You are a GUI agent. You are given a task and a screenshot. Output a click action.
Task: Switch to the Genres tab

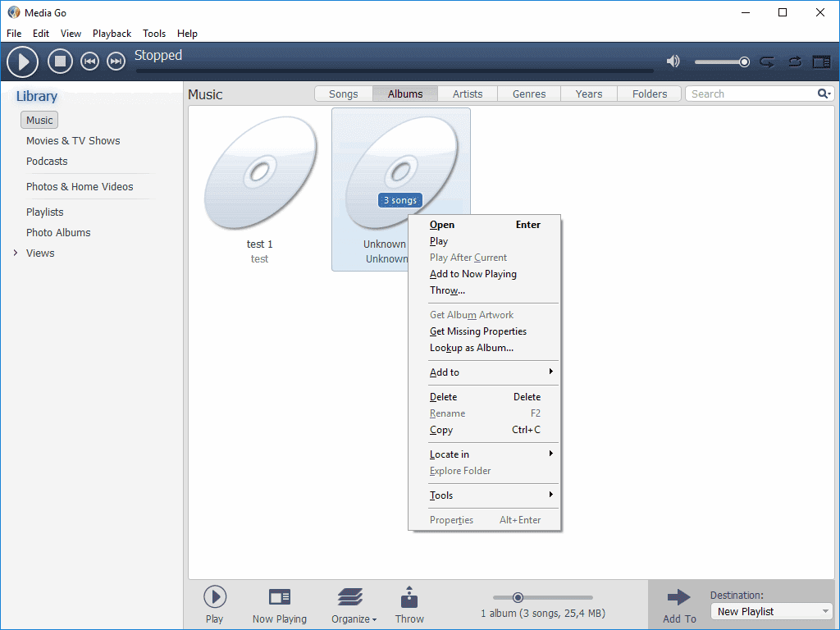tap(529, 94)
